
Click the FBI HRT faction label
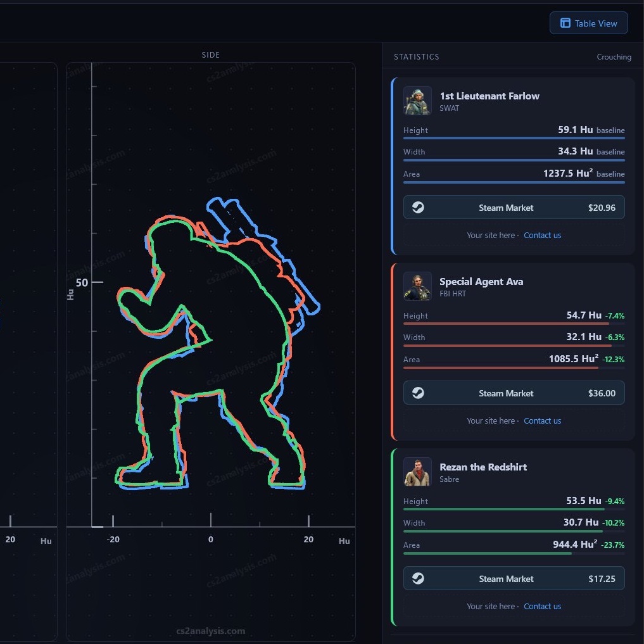(453, 293)
